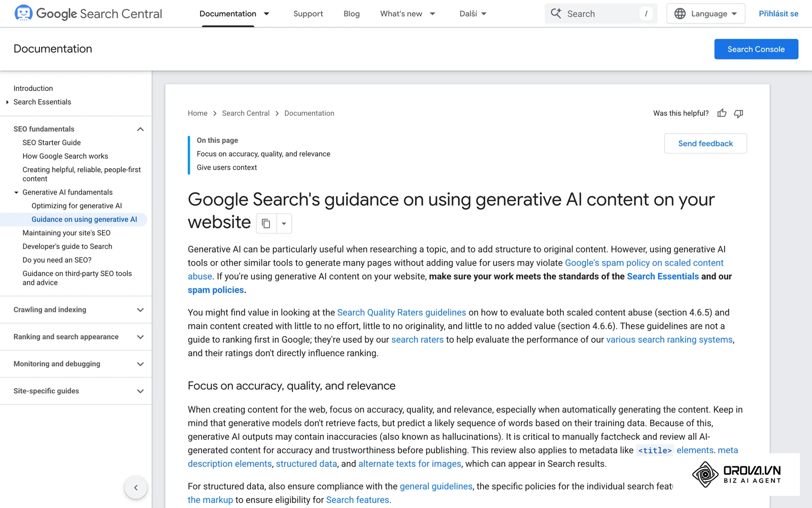Select the Documentation tab
812x508 pixels.
(228, 14)
